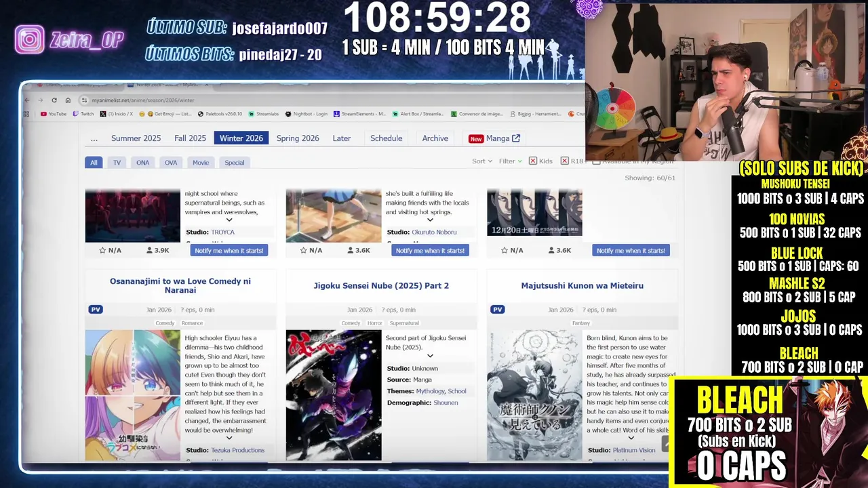Click the myanimelist.net address bar
This screenshot has width=868, height=488.
click(332, 100)
